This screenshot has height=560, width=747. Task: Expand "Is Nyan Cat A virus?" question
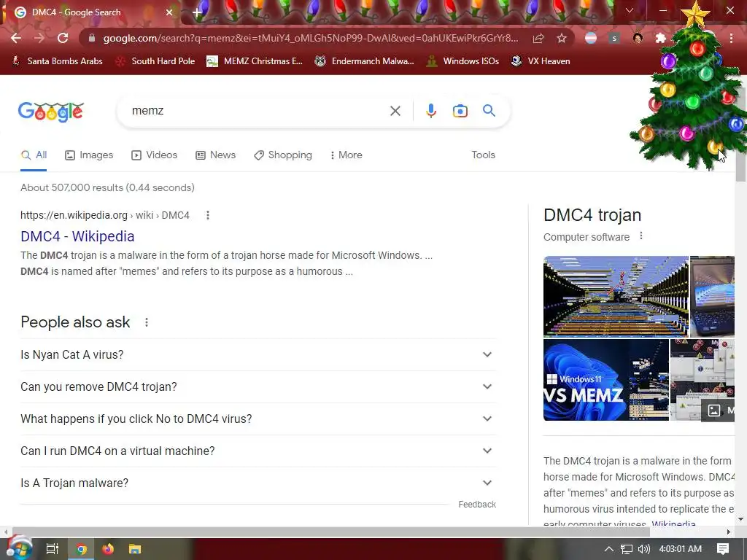coord(258,355)
